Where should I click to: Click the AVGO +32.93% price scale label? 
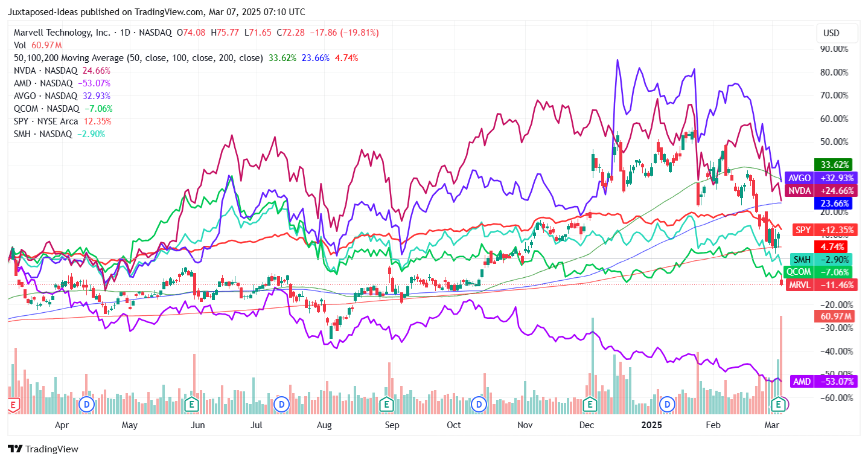click(822, 178)
